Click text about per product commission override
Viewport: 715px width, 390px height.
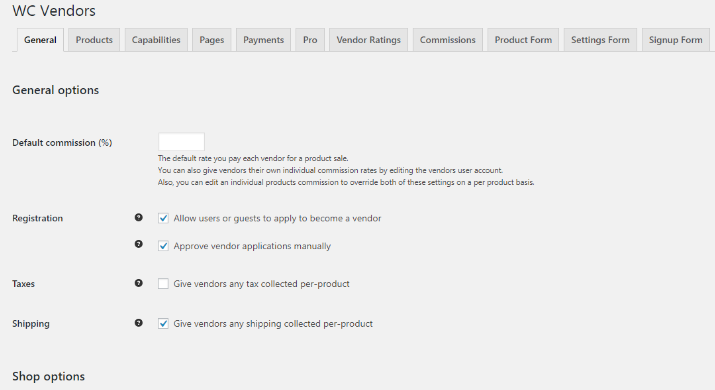coord(346,182)
